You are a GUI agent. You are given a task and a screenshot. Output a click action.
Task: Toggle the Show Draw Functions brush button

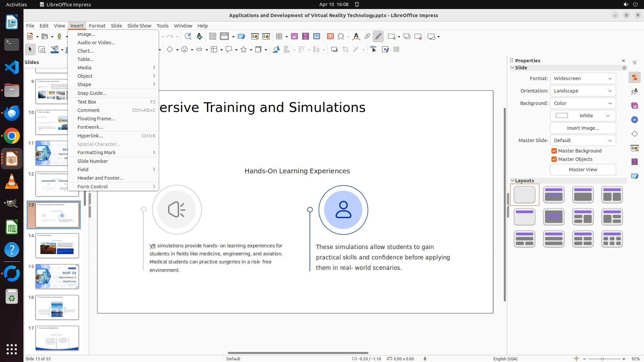(378, 37)
